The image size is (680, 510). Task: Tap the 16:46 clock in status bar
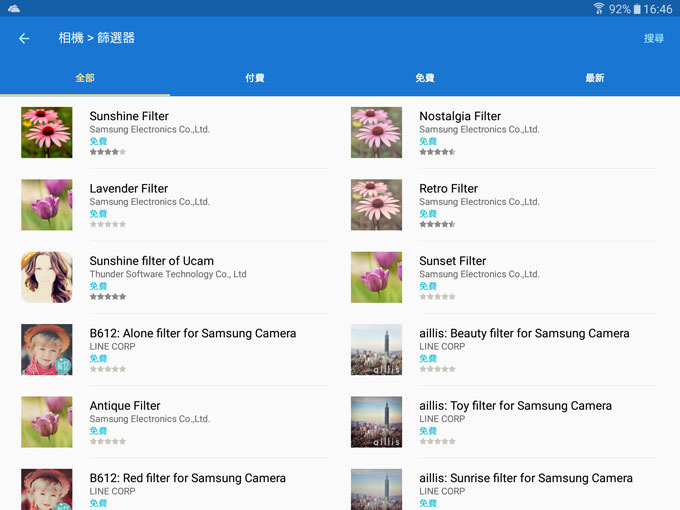coord(658,9)
